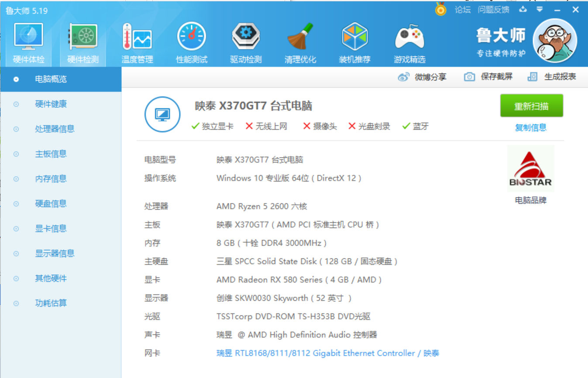The image size is (588, 378).
Task: Click the title bar skin icon
Action: tap(523, 9)
